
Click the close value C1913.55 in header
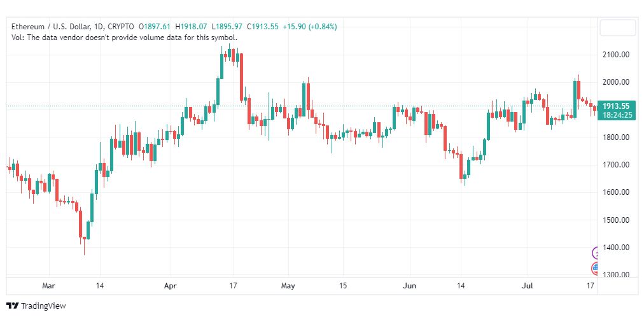(x=262, y=27)
